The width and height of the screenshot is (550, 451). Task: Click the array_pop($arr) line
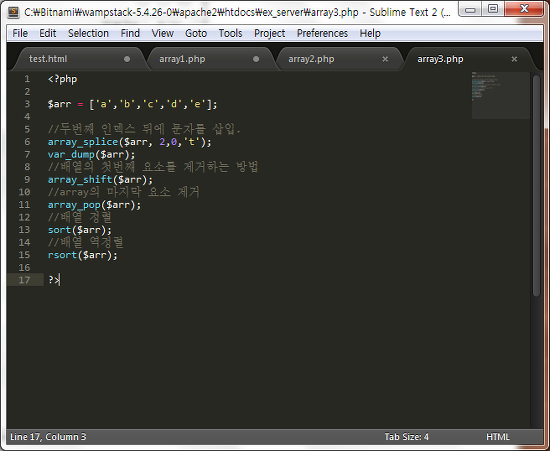point(94,205)
